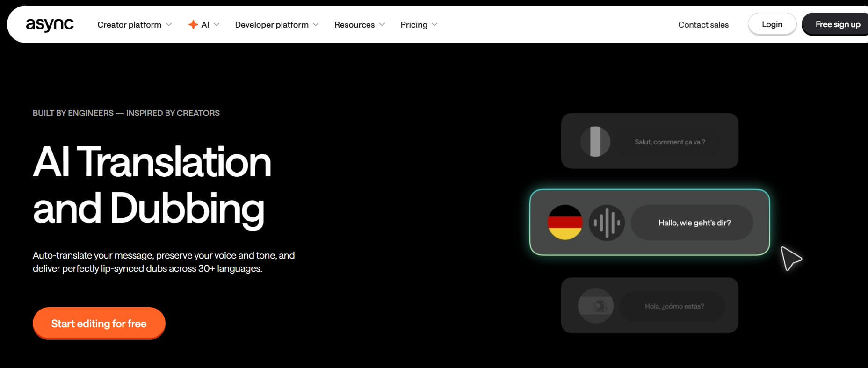Click the orange AI sparkle icon
Image resolution: width=868 pixels, height=368 pixels.
[x=193, y=24]
